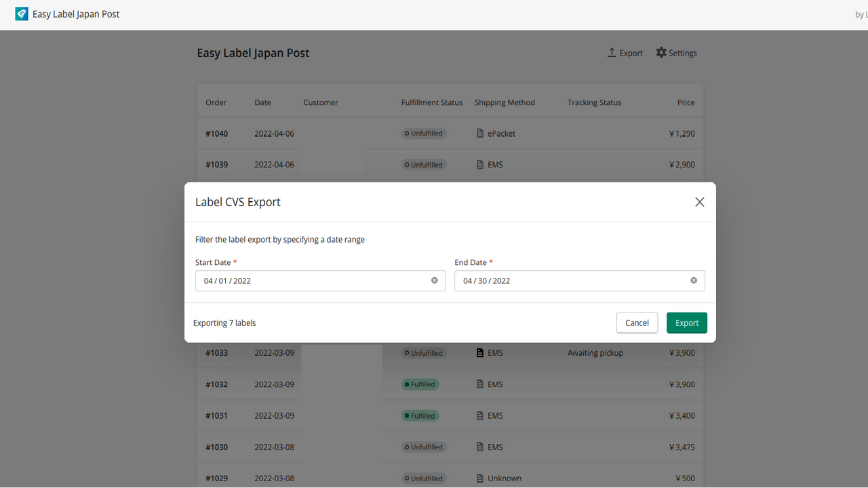
Task: Click the green Export button in dialog
Action: click(x=687, y=323)
